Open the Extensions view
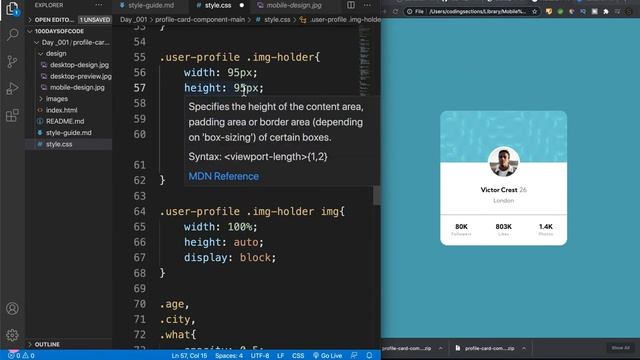 click(12, 116)
